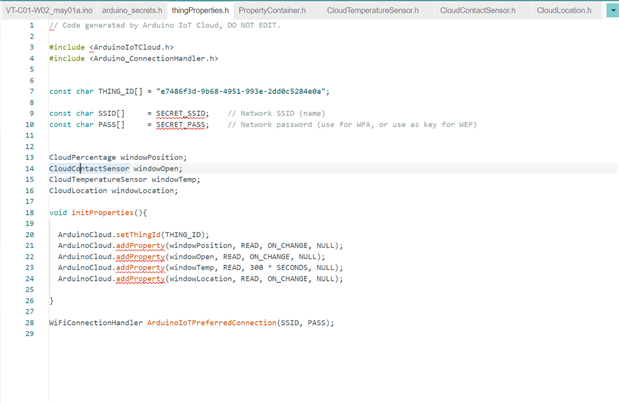Click the CloudPercentage windowPosition declaration
This screenshot has width=619, height=403.
[118, 158]
